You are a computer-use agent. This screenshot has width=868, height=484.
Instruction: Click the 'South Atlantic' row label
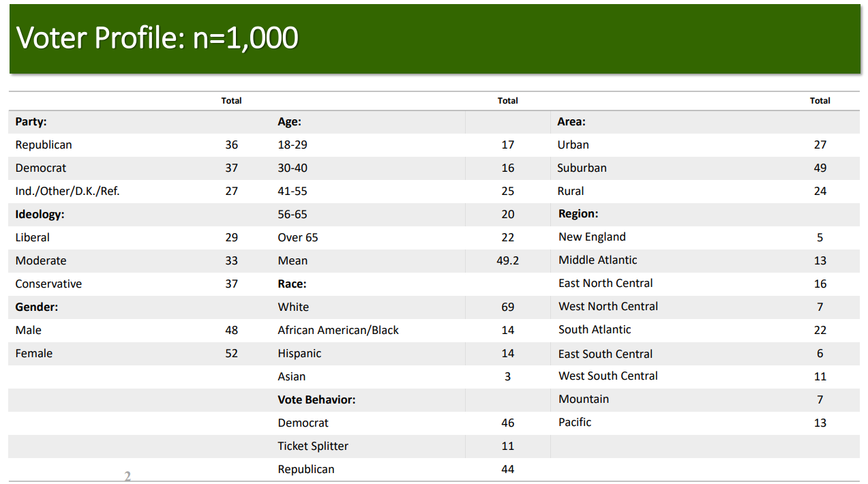pos(595,330)
